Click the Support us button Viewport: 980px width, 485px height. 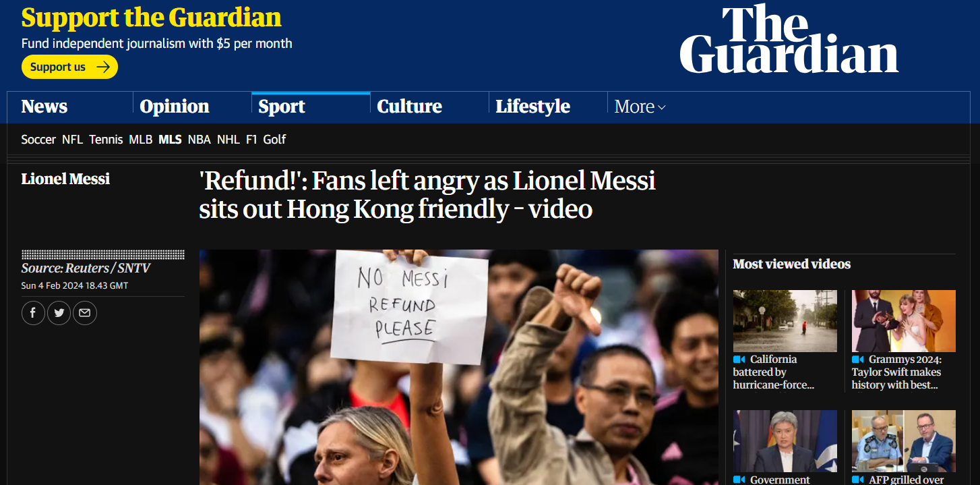click(69, 67)
